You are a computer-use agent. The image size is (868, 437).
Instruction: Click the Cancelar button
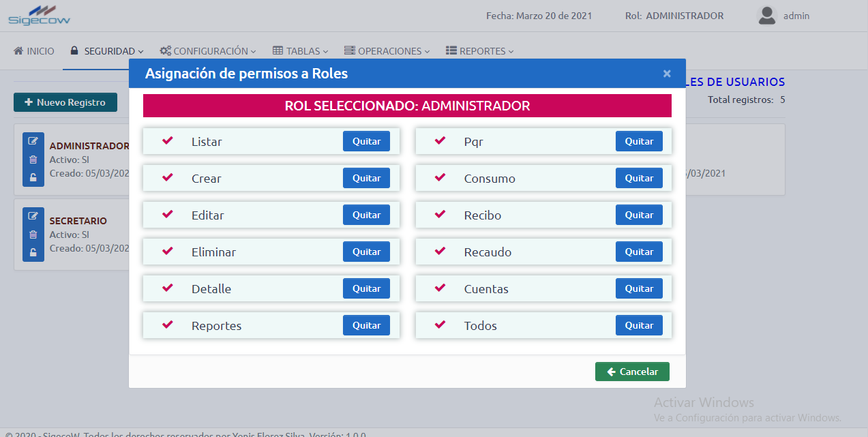[632, 372]
